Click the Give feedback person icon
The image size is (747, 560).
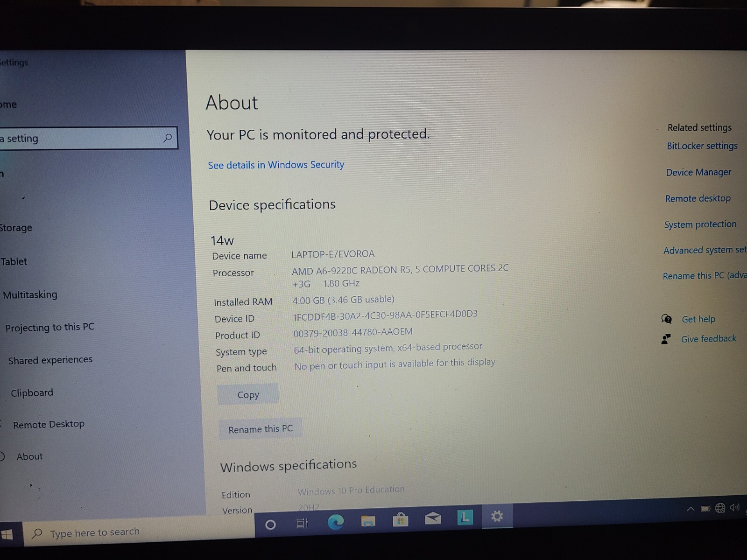click(666, 339)
